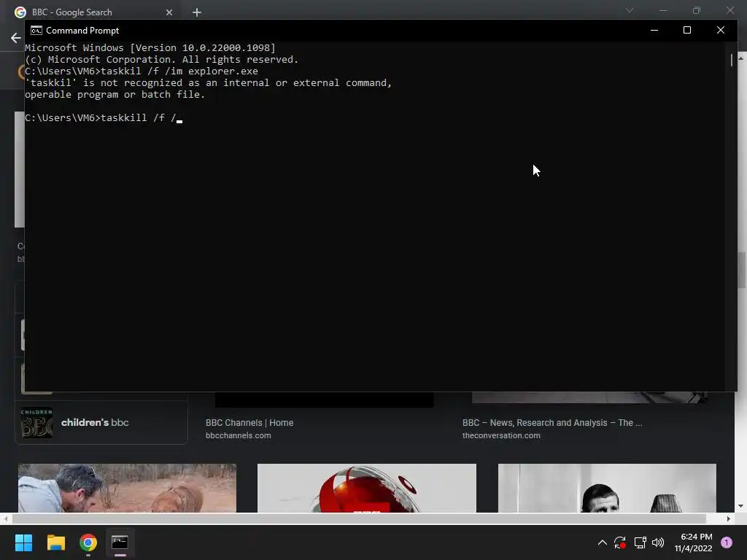
Task: Show hidden system tray icons
Action: tap(602, 542)
